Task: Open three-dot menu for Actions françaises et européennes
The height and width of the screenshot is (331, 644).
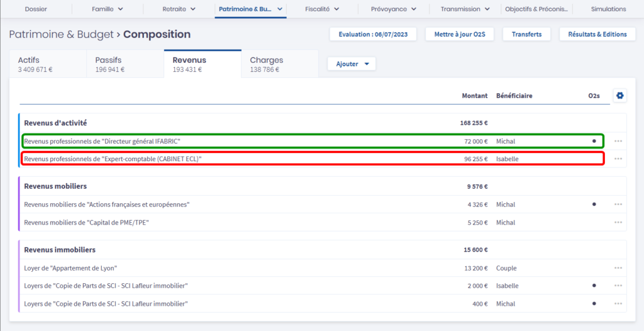Action: [x=618, y=205]
